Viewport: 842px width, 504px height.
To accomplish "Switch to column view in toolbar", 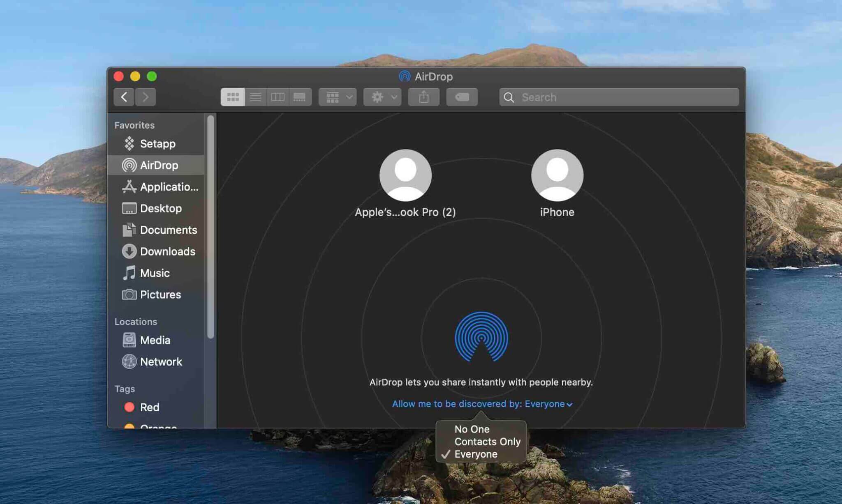I will click(x=278, y=97).
